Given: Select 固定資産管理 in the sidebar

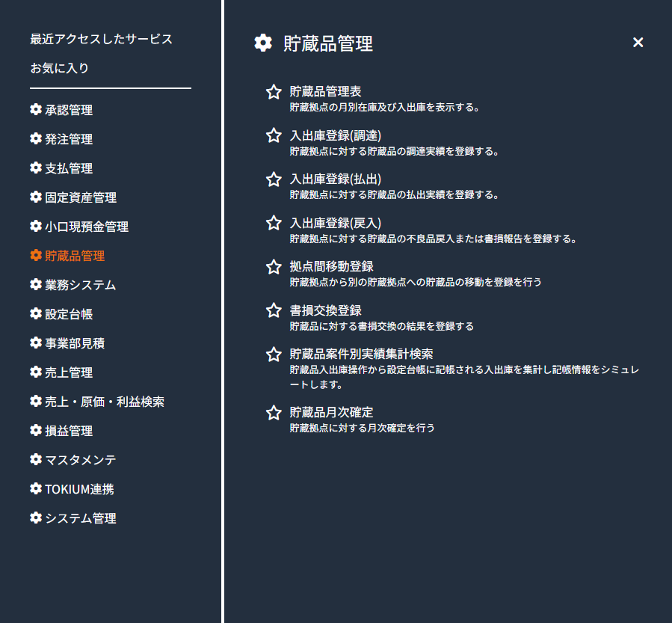Looking at the screenshot, I should (x=81, y=197).
